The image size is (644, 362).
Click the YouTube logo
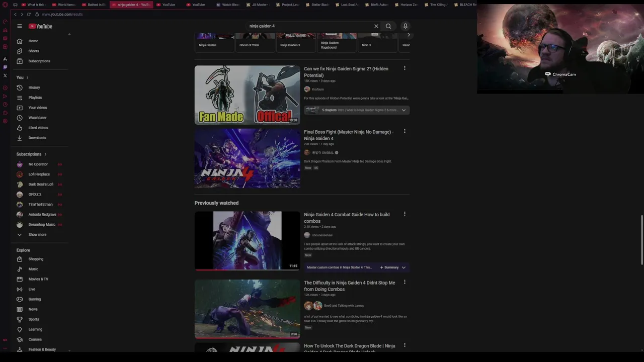point(40,26)
